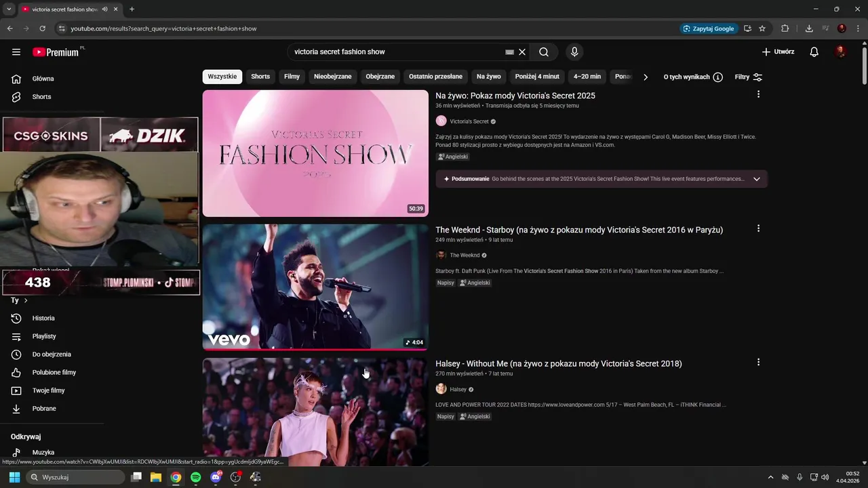The height and width of the screenshot is (488, 868).
Task: Open the Chrome tab search dropdown
Action: [x=9, y=9]
